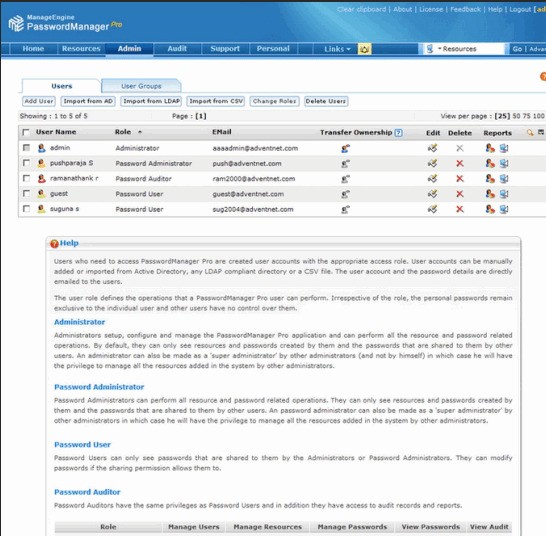Expand the Links dropdown menu
The height and width of the screenshot is (536, 546).
click(x=337, y=49)
